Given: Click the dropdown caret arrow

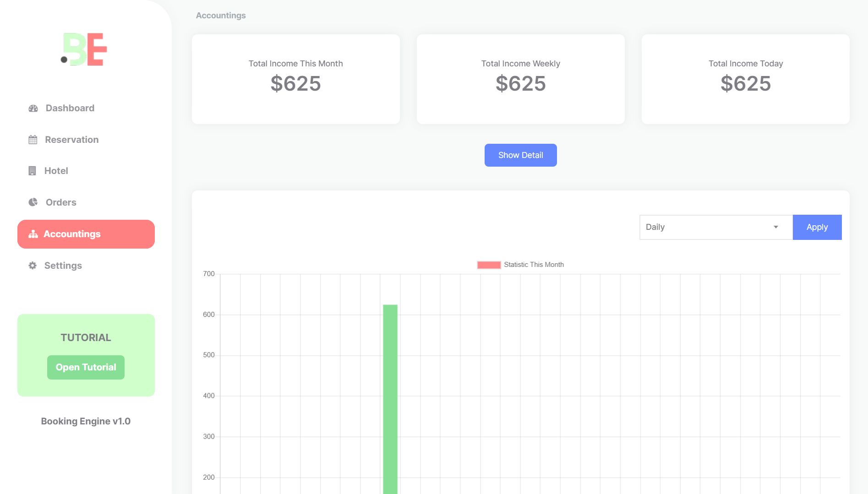Looking at the screenshot, I should (x=775, y=227).
